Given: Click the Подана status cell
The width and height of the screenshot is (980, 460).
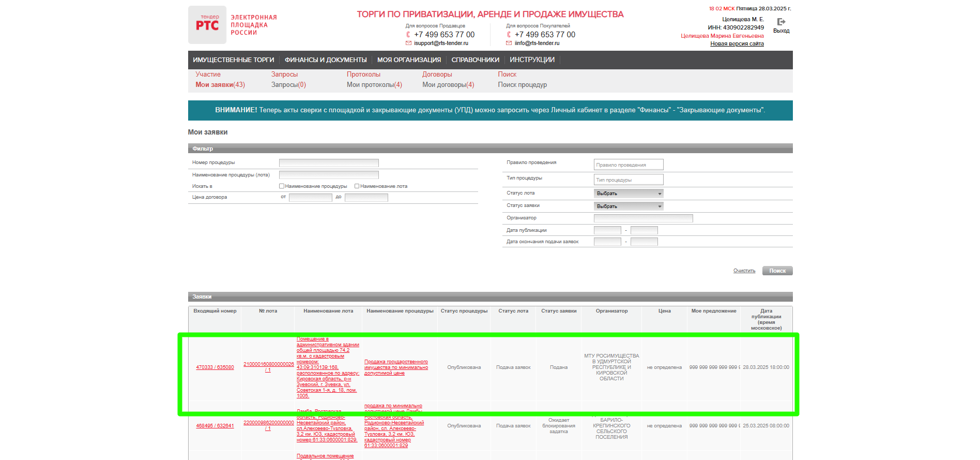Looking at the screenshot, I should 559,367.
